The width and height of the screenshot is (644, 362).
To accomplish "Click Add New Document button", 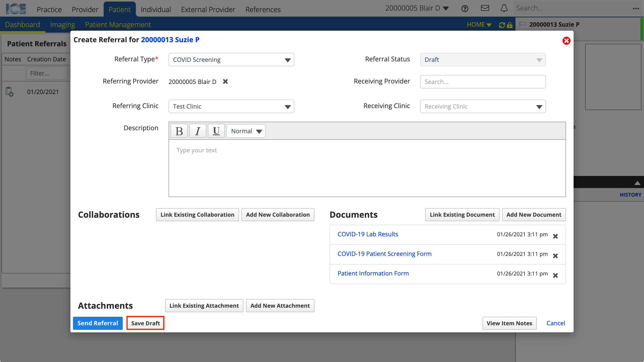I will click(x=534, y=215).
